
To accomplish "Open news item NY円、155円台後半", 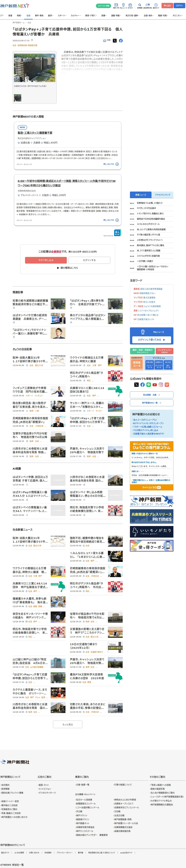I will click(x=146, y=208).
